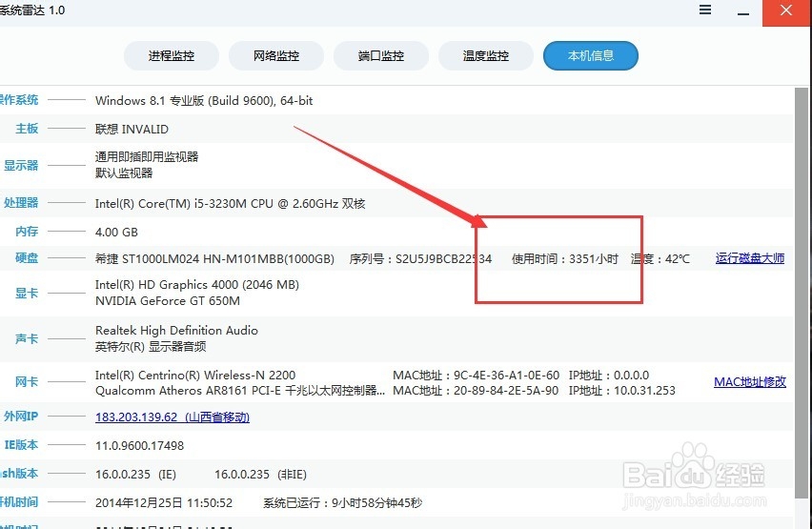Click the 使用时间：3351小时 value
The height and width of the screenshot is (529, 812).
click(x=565, y=258)
